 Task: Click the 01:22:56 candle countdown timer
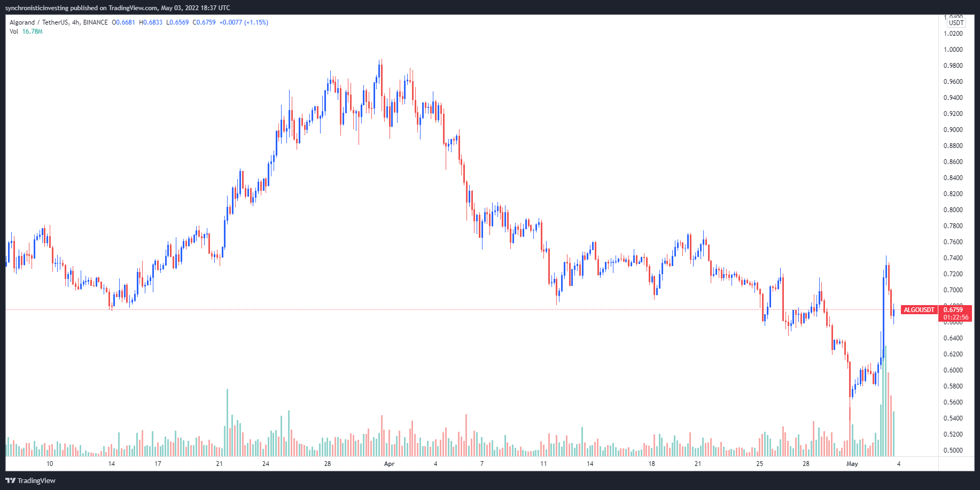955,317
